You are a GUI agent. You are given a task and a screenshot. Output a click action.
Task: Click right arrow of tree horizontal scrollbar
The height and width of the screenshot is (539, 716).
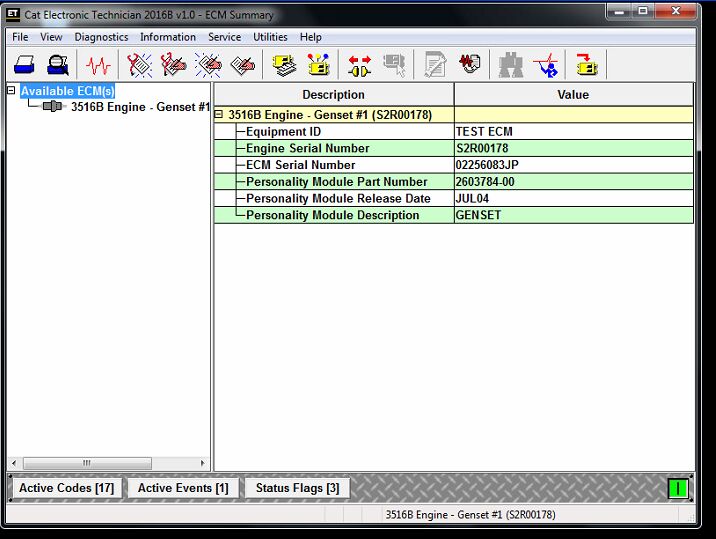tap(203, 463)
